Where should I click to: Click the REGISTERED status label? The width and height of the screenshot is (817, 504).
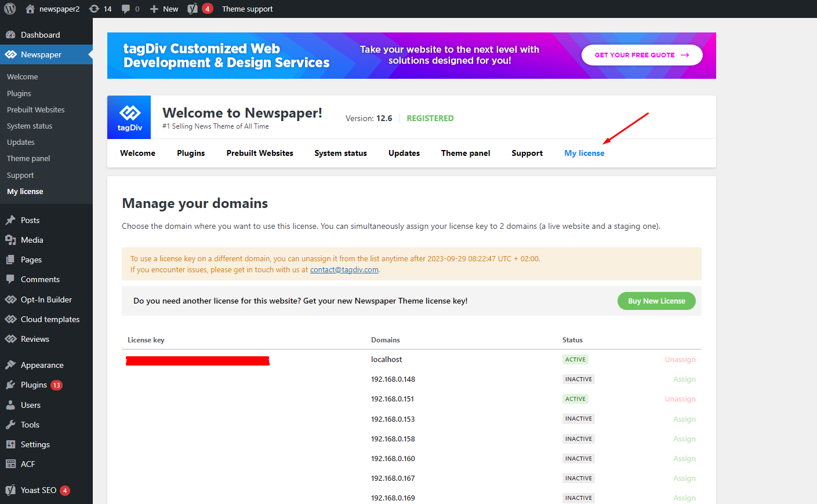430,118
